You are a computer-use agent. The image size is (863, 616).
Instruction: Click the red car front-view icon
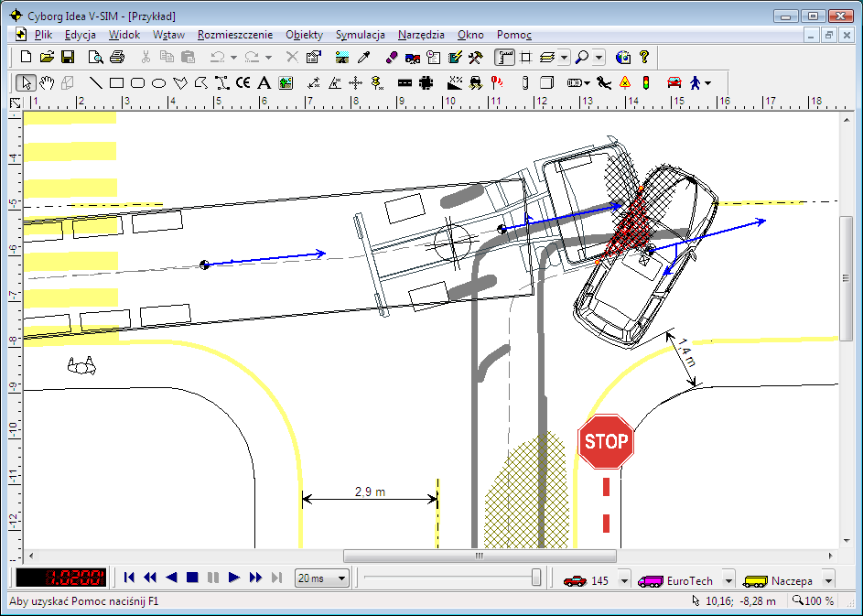coord(674,82)
